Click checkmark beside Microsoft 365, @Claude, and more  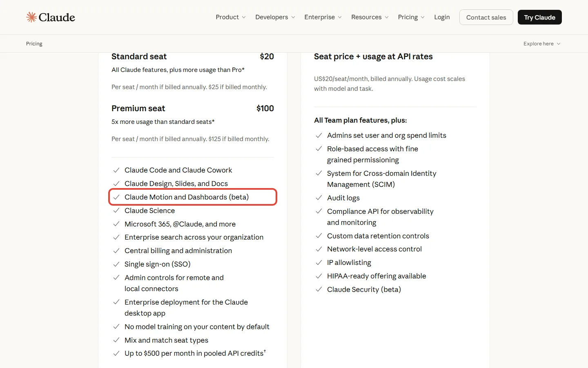click(116, 224)
